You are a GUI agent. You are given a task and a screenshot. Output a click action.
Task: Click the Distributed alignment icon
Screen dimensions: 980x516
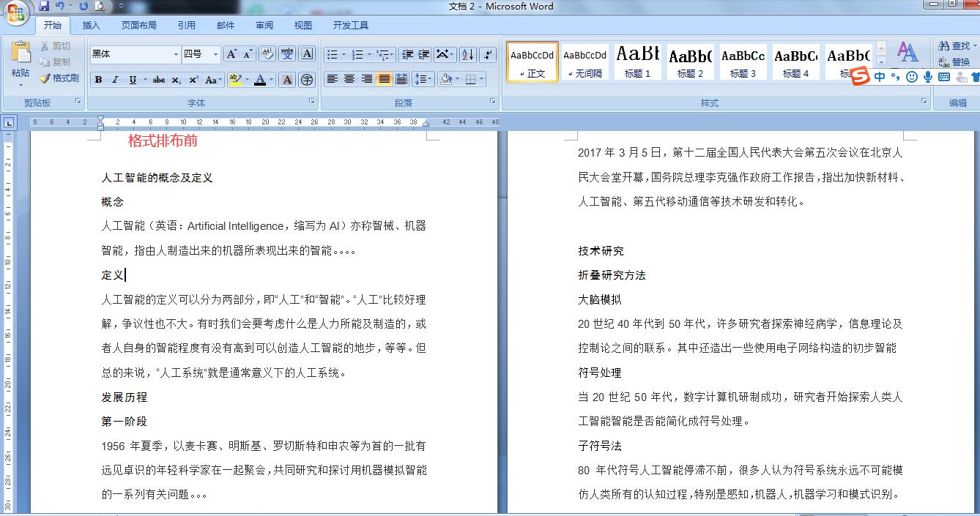coord(401,79)
